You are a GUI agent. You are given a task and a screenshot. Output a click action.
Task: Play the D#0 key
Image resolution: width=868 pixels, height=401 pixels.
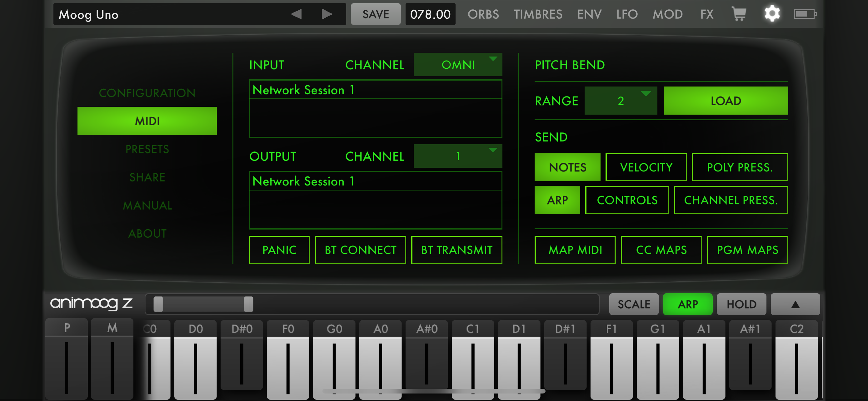(242, 355)
